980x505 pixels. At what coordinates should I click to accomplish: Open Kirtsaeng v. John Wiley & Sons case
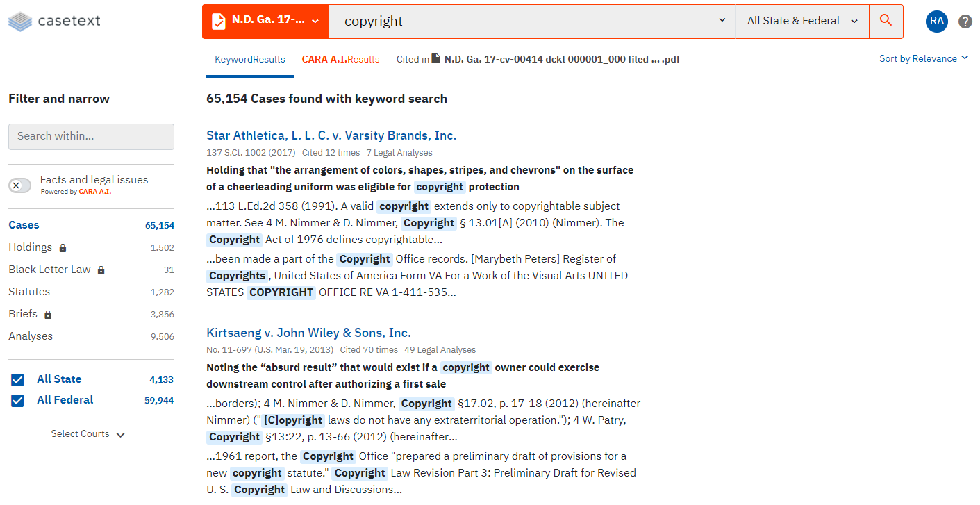pyautogui.click(x=308, y=333)
